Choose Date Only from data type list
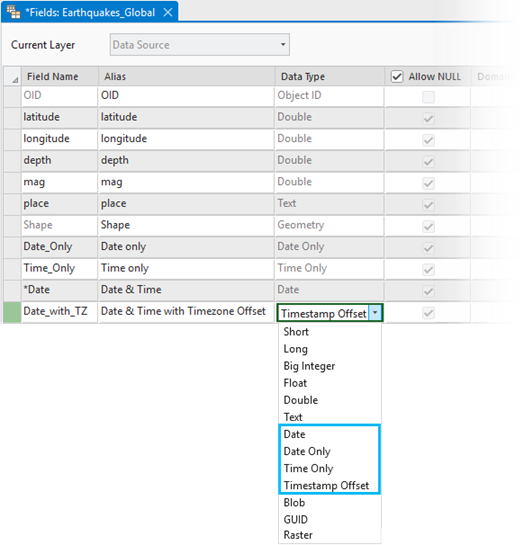Image resolution: width=524 pixels, height=545 pixels. click(307, 451)
